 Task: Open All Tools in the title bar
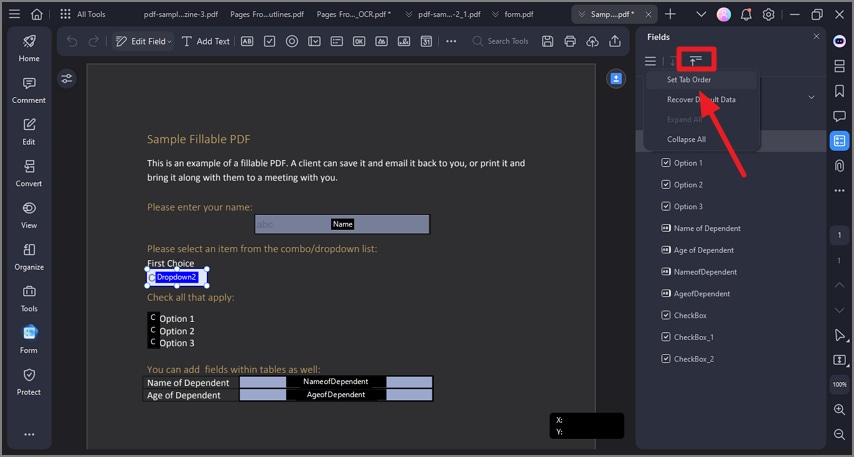pyautogui.click(x=83, y=15)
